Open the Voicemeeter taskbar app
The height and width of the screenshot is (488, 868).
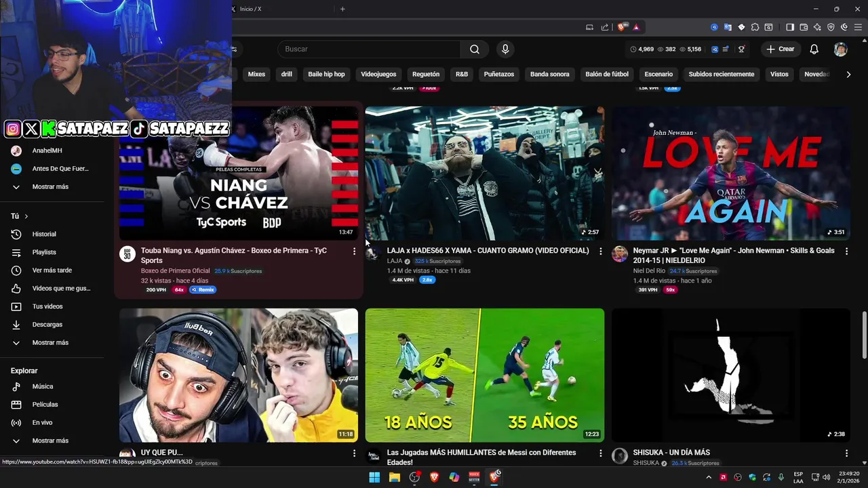coord(474,477)
